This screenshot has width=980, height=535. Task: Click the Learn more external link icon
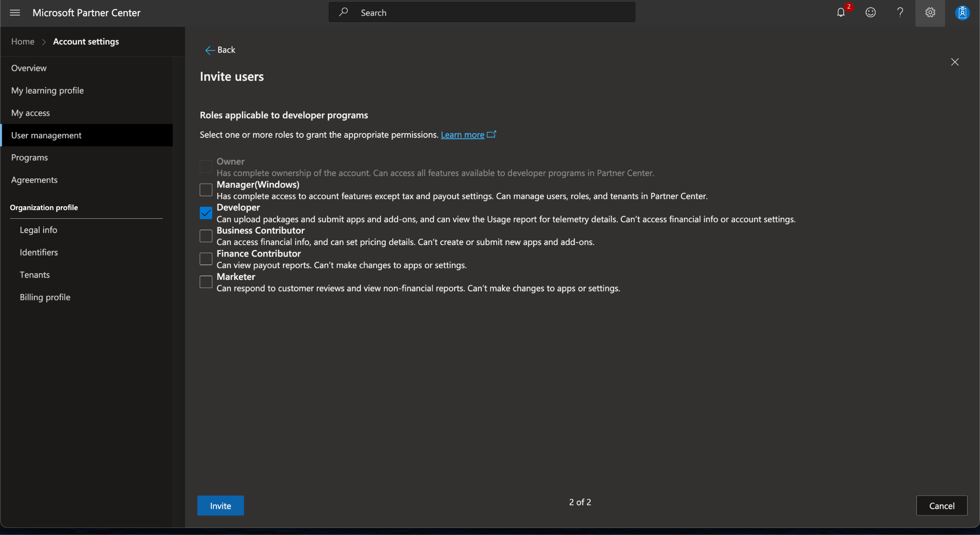point(491,134)
